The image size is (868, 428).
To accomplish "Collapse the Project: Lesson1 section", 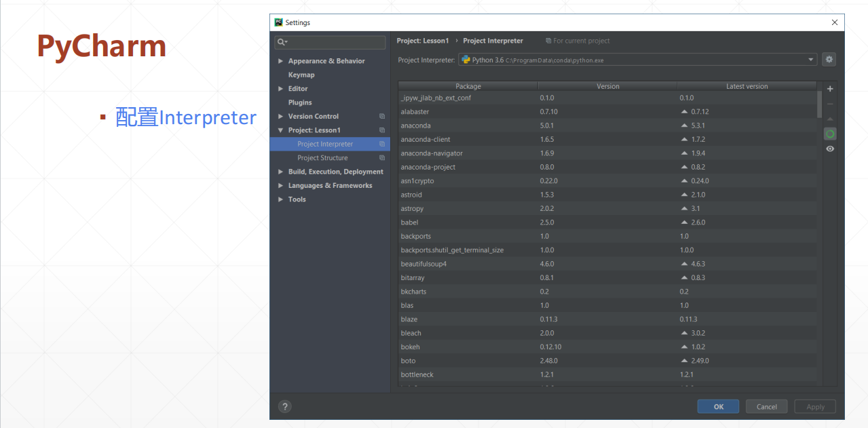I will [280, 130].
